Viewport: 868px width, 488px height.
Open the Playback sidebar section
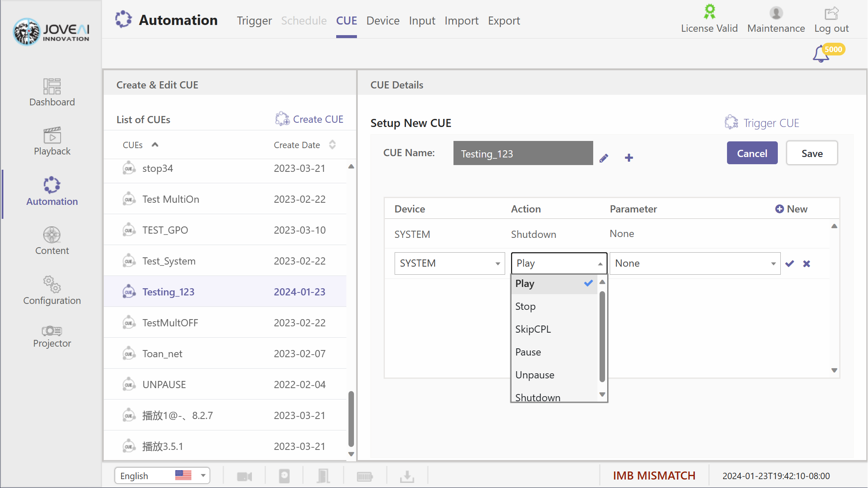[x=52, y=142]
